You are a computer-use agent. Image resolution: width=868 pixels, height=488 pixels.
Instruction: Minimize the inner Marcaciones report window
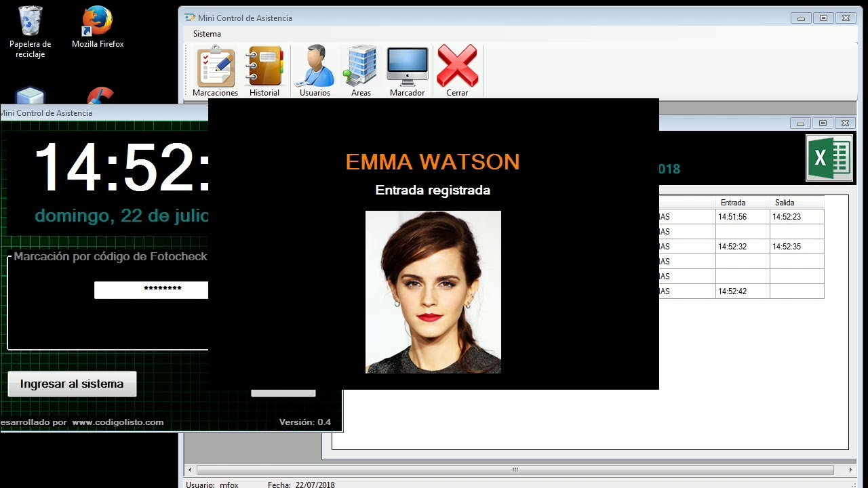801,123
